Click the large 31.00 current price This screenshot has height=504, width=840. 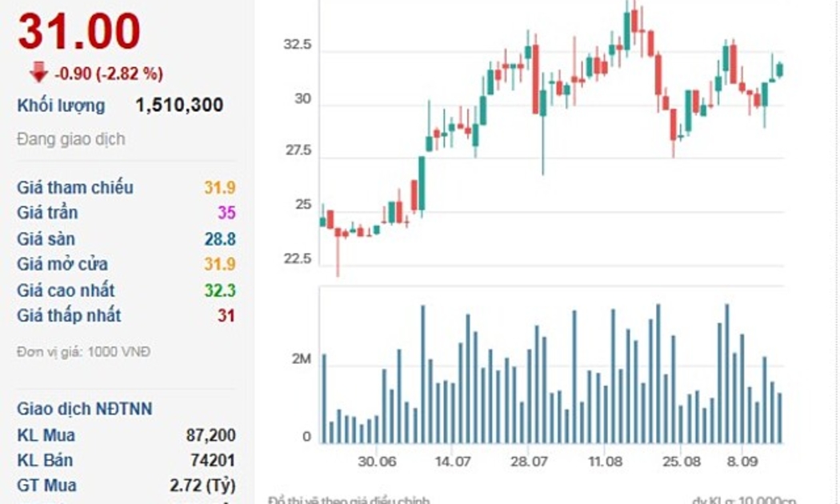(x=79, y=32)
